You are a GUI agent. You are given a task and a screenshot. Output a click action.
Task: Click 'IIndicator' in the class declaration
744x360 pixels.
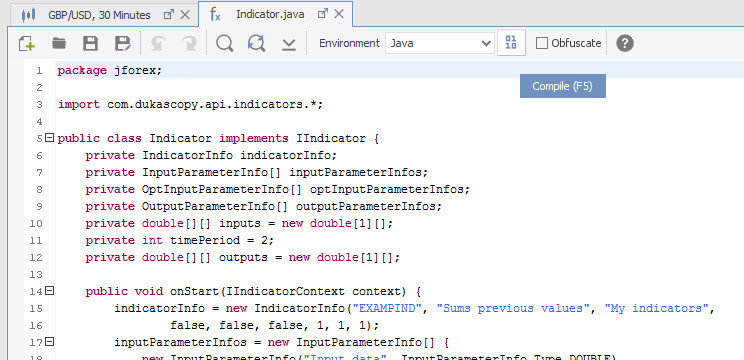[331, 138]
